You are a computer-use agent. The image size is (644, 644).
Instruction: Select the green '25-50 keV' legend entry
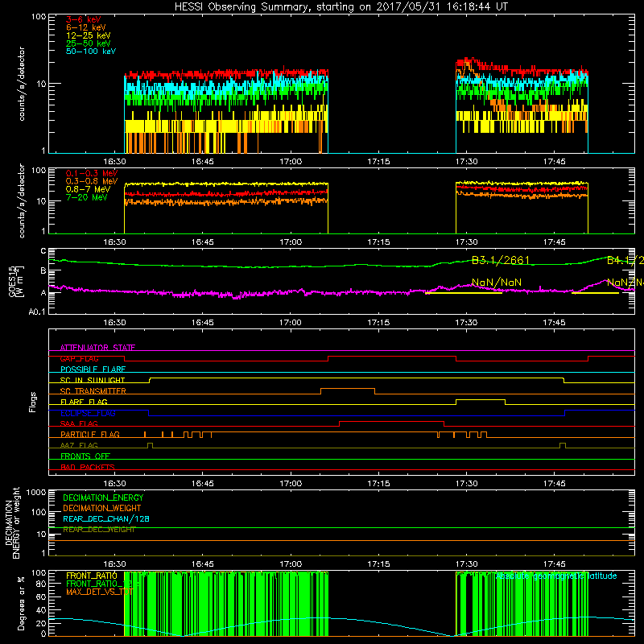pos(88,43)
